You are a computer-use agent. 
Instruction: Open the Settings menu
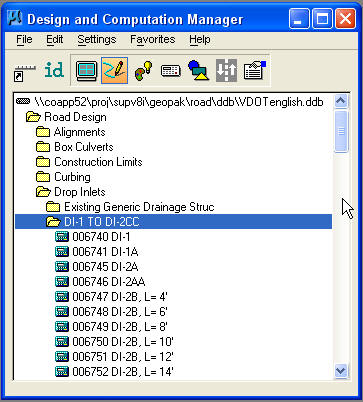point(97,39)
